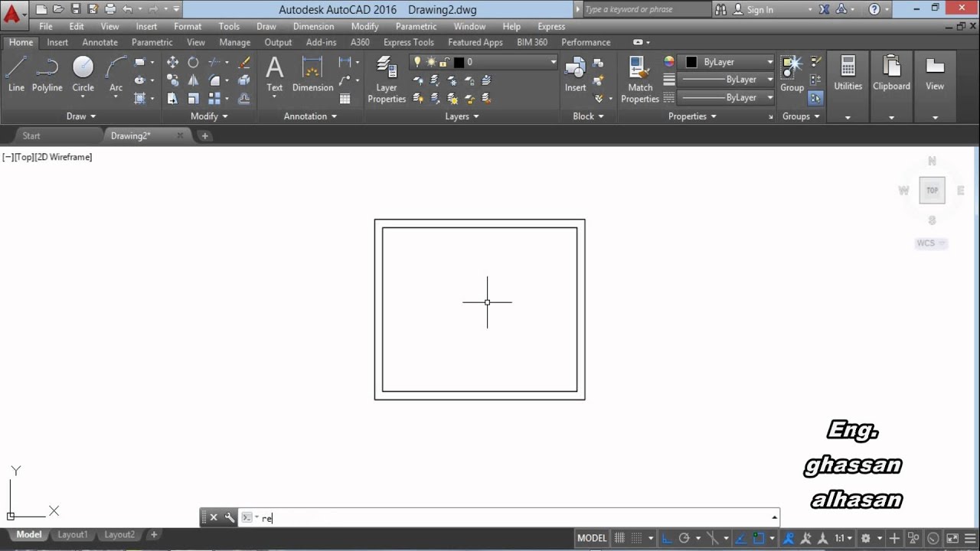
Task: Toggle object snap in status bar
Action: pyautogui.click(x=759, y=538)
